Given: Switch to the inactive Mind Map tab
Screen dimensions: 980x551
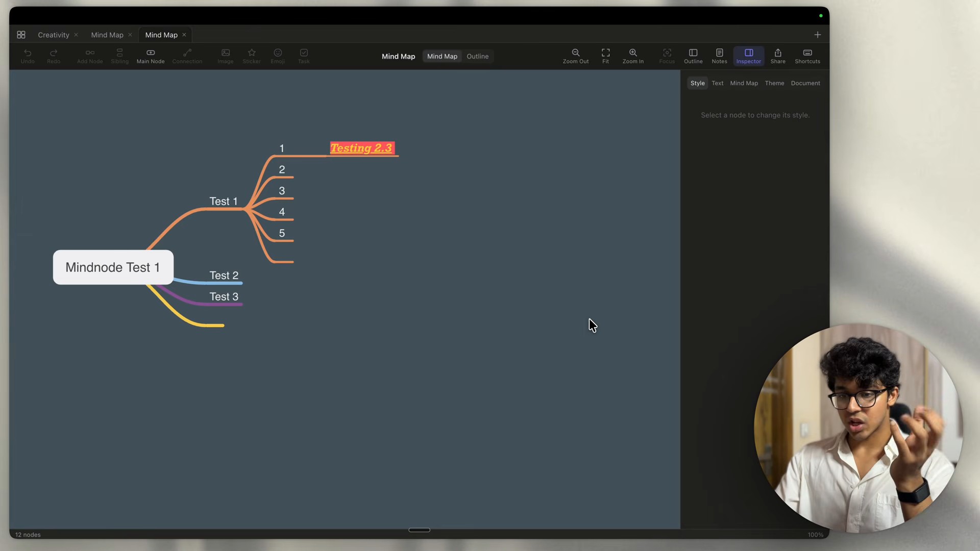Looking at the screenshot, I should click(107, 35).
